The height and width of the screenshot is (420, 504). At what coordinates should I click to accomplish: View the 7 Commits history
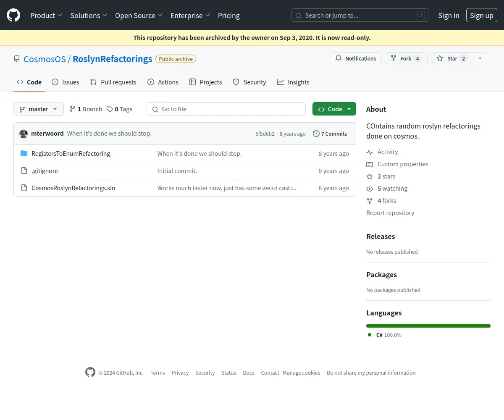[330, 134]
